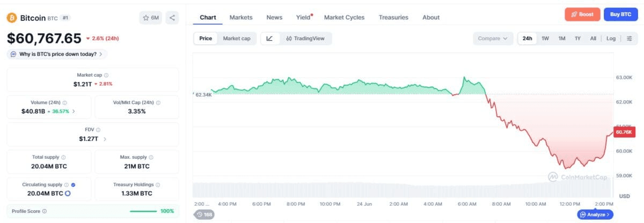644x223 pixels.
Task: Click the Boost button
Action: (582, 14)
